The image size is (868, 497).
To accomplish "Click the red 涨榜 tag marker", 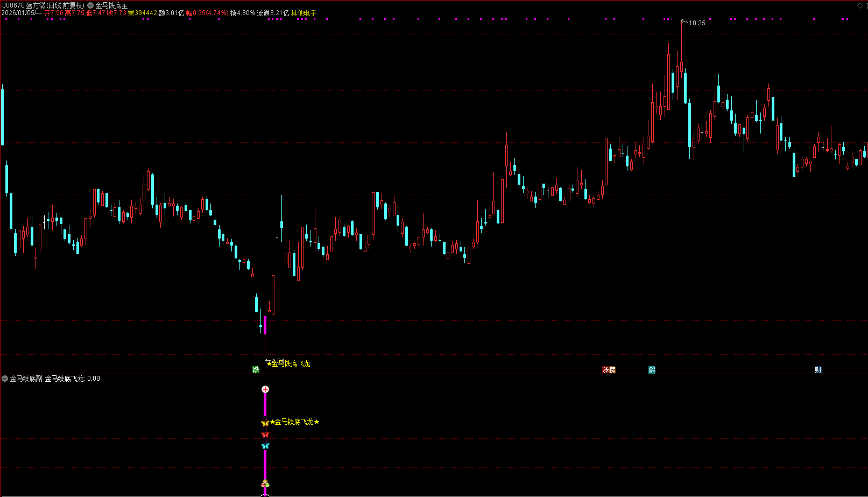I will (x=609, y=369).
